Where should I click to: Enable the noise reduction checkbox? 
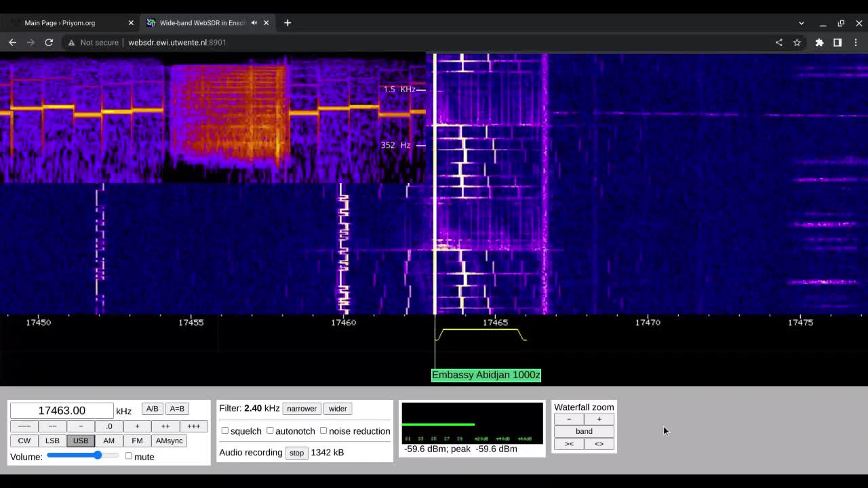[323, 430]
